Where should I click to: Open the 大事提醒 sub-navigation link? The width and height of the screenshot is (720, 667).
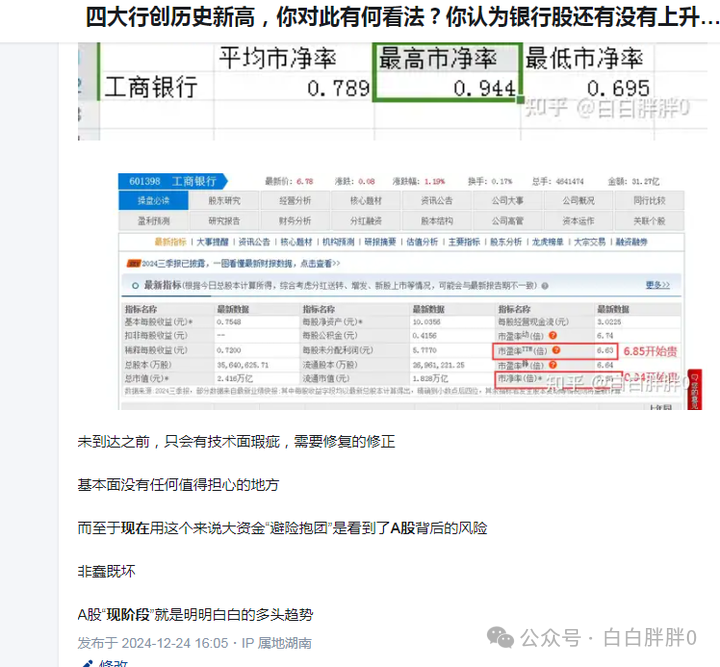[212, 242]
